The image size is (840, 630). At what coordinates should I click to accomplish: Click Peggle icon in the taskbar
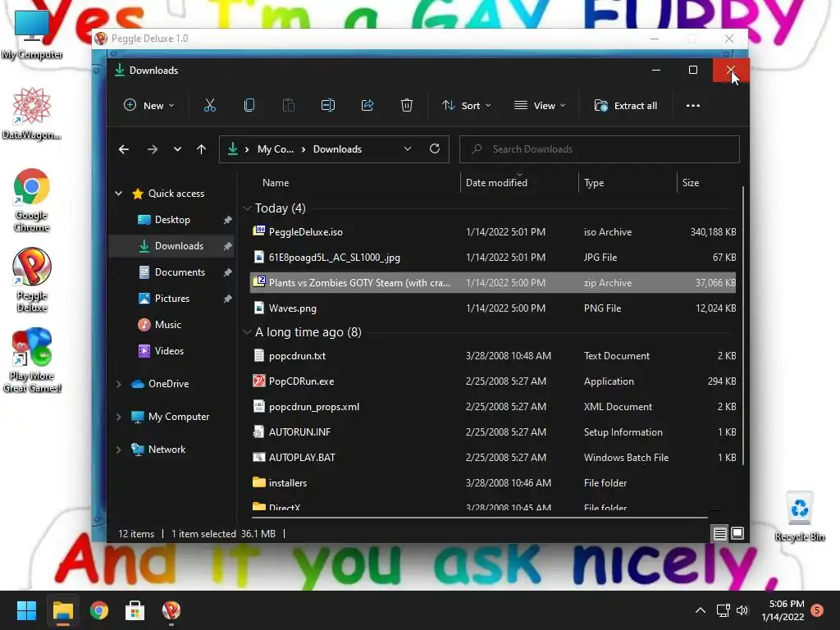171,610
